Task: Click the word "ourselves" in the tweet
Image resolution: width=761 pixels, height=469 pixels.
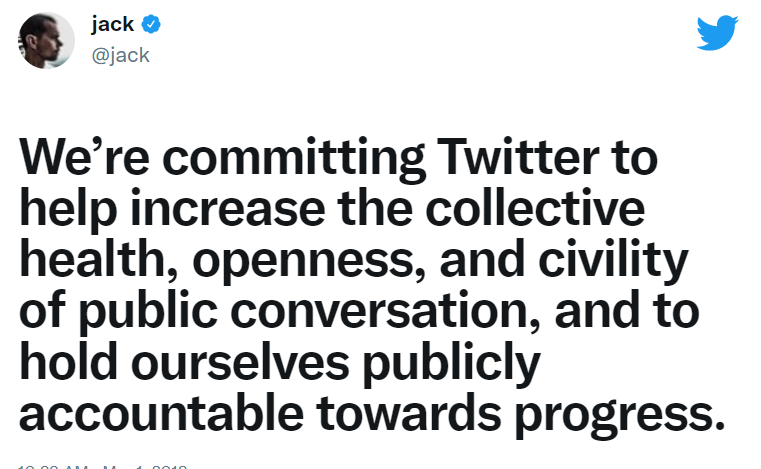Action: 240,363
